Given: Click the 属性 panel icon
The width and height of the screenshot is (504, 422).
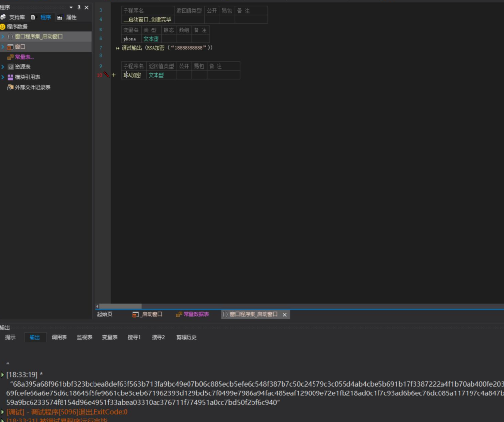Looking at the screenshot, I should click(x=60, y=17).
